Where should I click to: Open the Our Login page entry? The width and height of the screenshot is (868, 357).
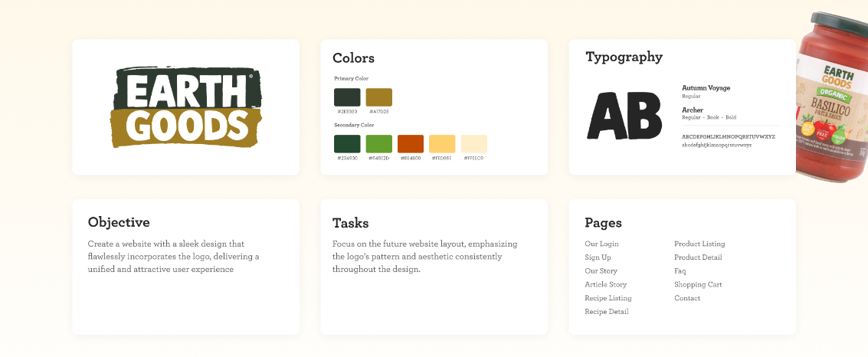601,244
